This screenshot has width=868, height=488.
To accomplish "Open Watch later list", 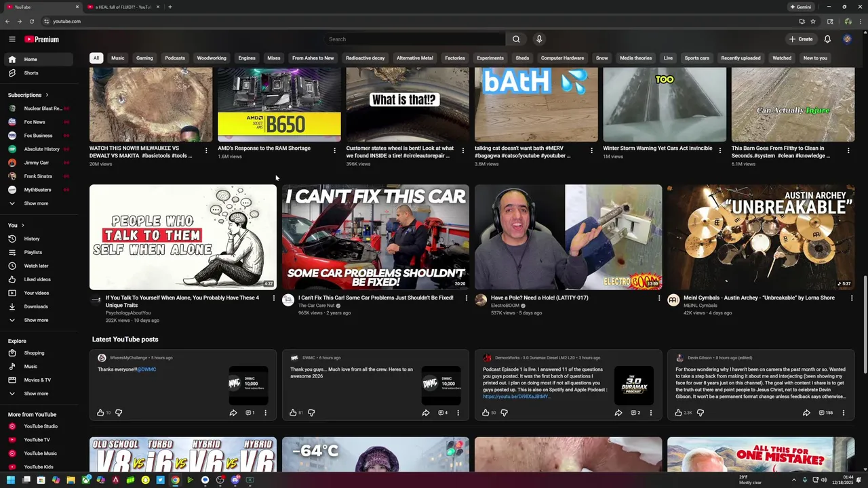I will [37, 266].
